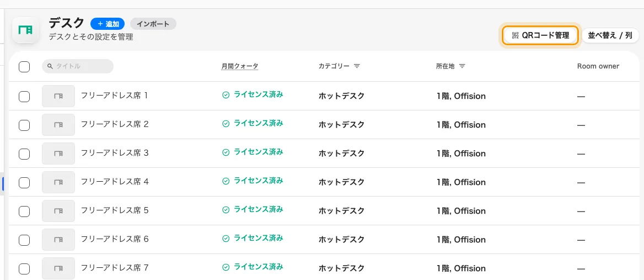Open the green Desks module icon
This screenshot has width=644, height=280.
(26, 30)
